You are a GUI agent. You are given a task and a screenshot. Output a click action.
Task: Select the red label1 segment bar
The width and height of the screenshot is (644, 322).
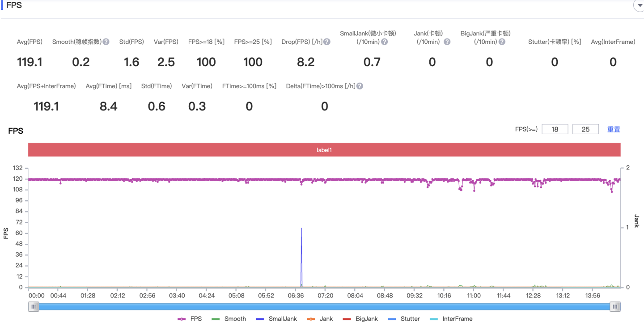pyautogui.click(x=324, y=150)
